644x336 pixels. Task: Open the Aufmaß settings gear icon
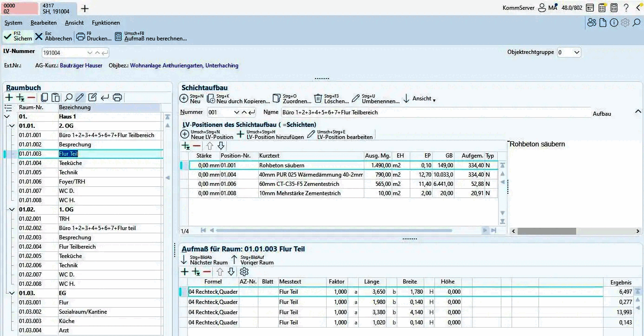tap(244, 272)
